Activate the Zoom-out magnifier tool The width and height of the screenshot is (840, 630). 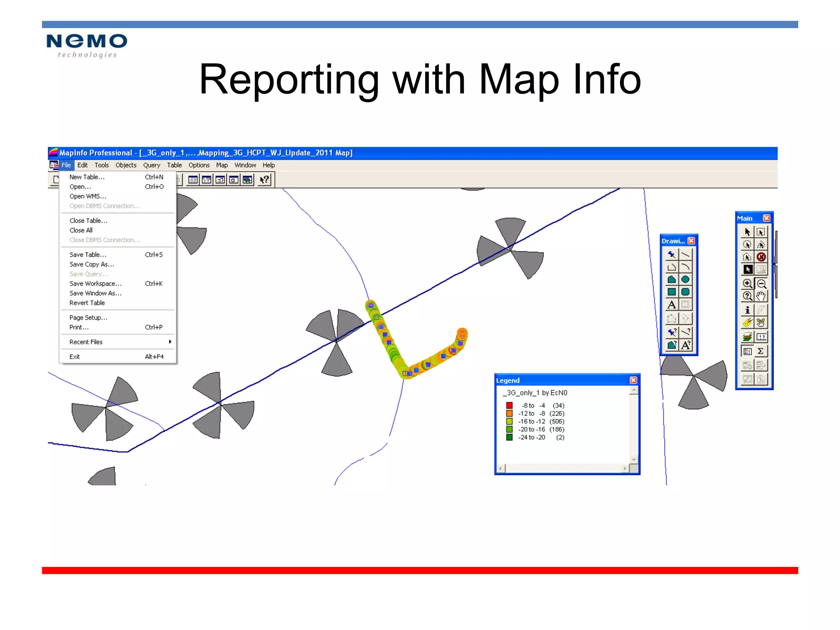(x=761, y=283)
